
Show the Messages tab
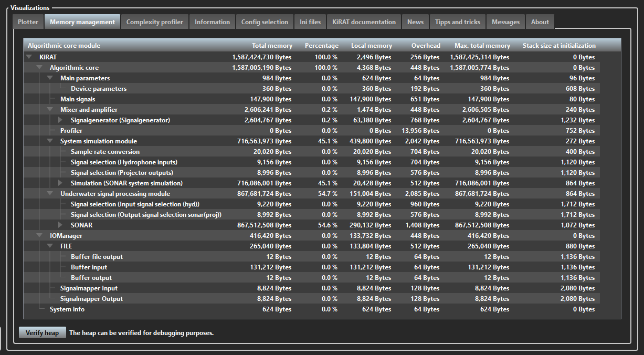click(506, 22)
